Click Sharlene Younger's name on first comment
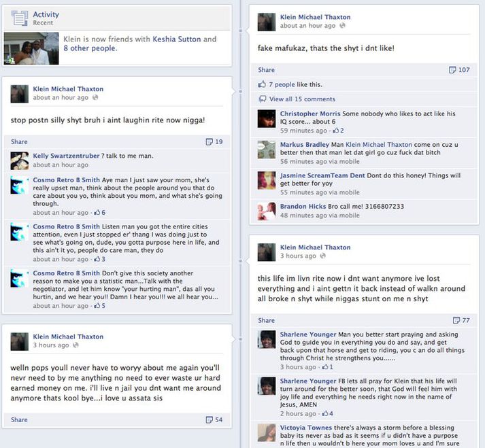 coord(307,334)
